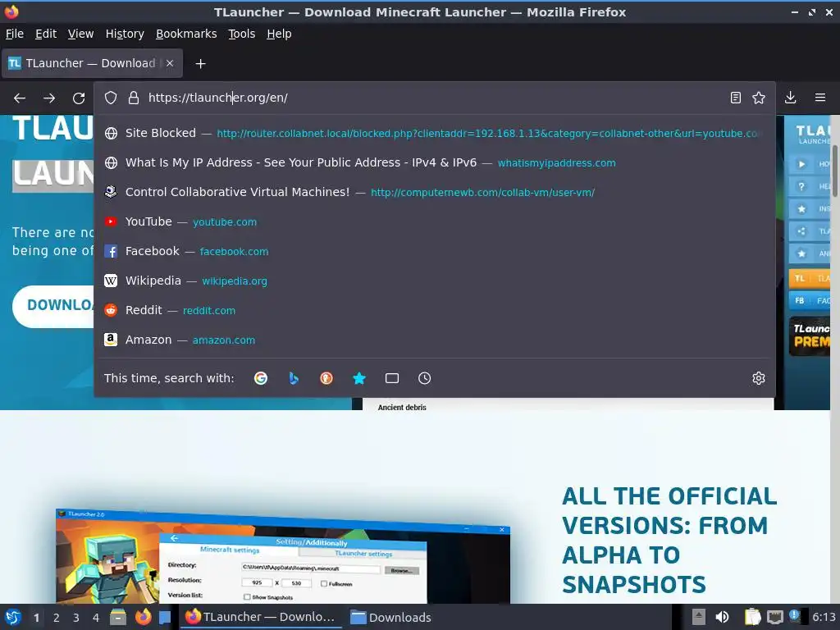Open a new tab with plus
This screenshot has width=840, height=630.
(x=200, y=64)
